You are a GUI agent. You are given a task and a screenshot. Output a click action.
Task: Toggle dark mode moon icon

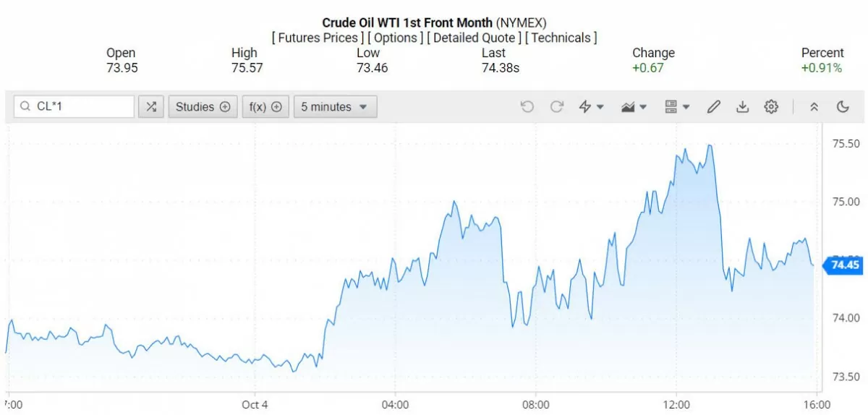point(843,107)
